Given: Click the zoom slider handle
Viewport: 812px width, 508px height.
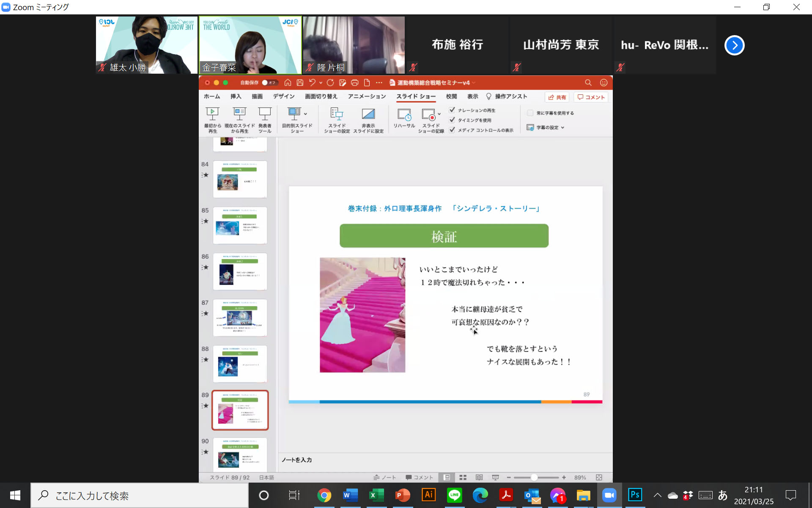Looking at the screenshot, I should [x=534, y=478].
